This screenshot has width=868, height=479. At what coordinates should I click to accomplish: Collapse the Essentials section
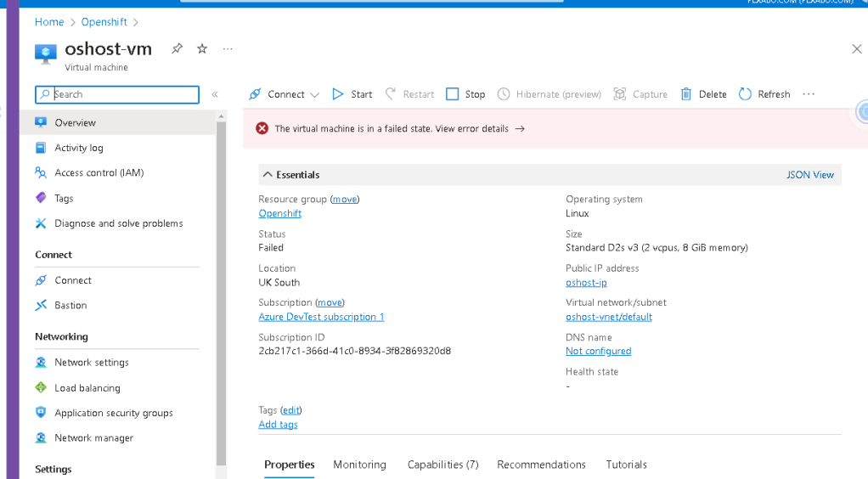(268, 174)
